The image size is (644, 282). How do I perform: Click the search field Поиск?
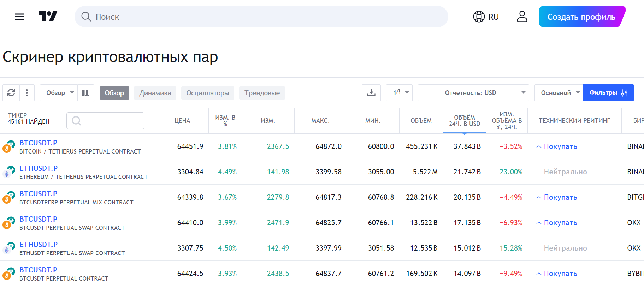(261, 17)
